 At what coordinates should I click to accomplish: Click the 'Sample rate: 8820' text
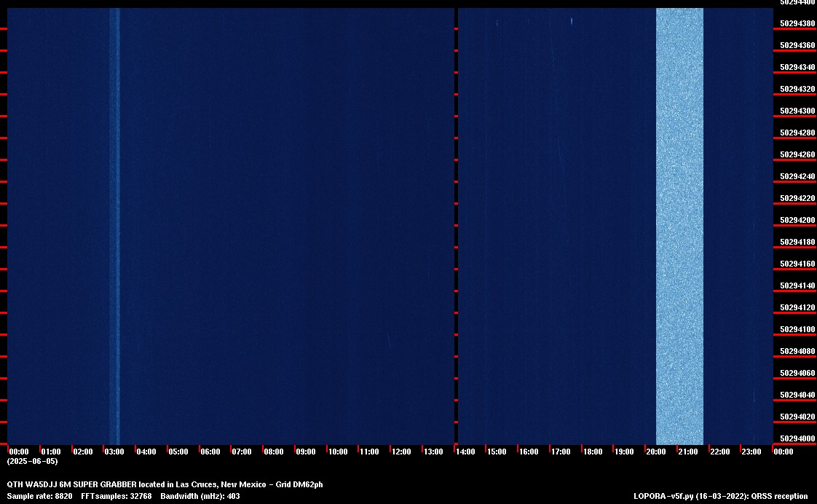coord(39,496)
